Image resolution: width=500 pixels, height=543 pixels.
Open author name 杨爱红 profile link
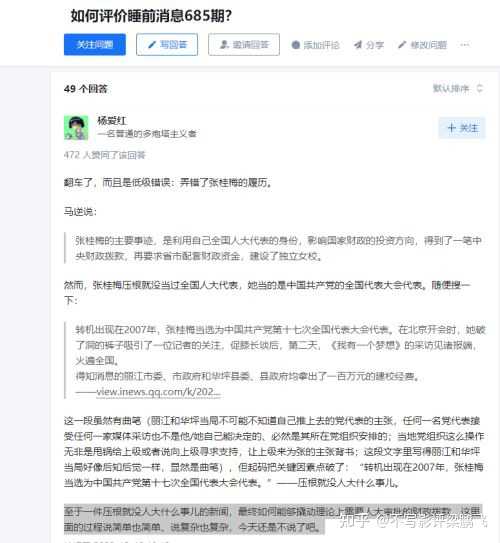112,121
